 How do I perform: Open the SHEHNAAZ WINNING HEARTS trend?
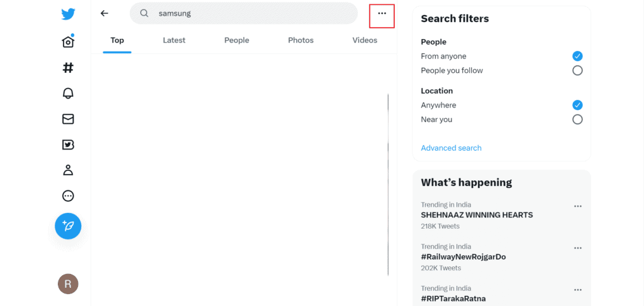click(x=477, y=215)
